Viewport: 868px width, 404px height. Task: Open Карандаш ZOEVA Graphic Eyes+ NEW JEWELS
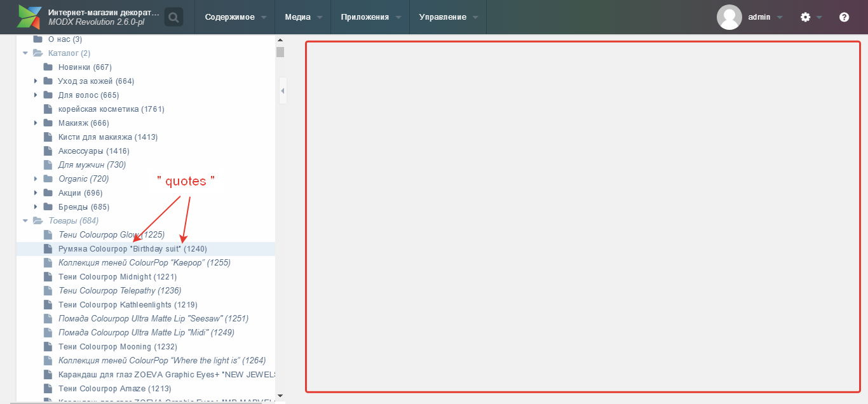[x=166, y=374]
